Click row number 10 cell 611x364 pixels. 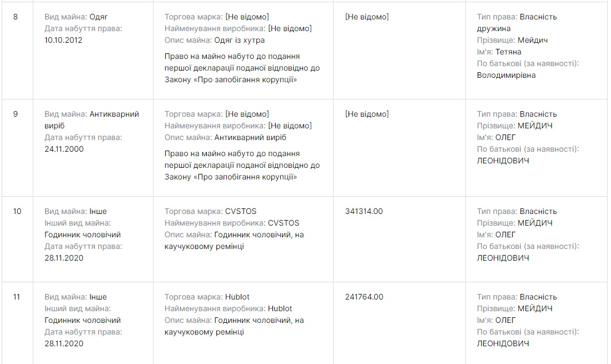tap(17, 211)
